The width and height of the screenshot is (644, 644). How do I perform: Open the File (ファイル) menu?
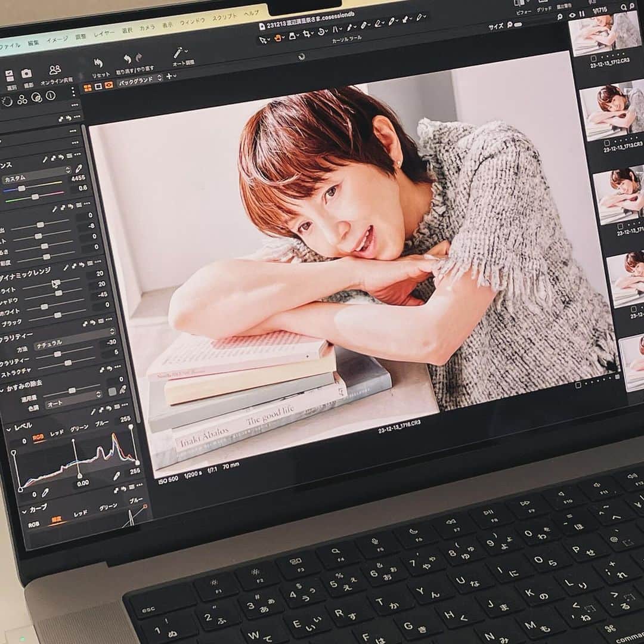[x=10, y=47]
